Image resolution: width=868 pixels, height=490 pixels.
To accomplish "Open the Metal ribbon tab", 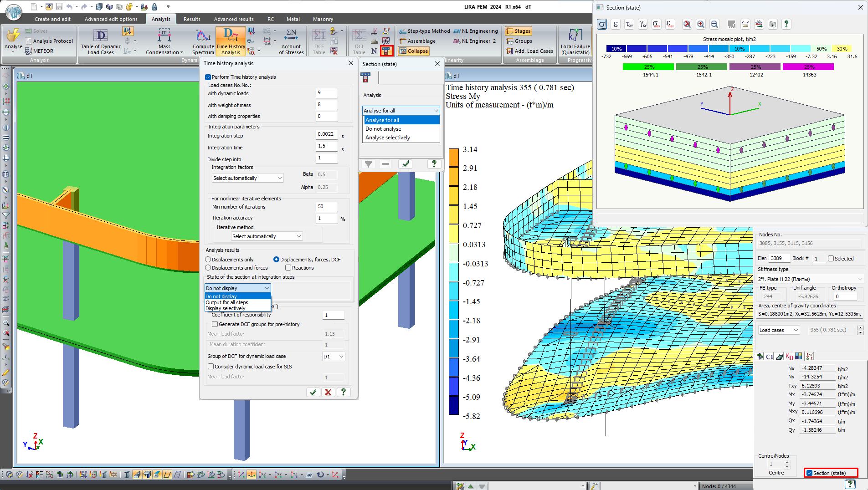I will pos(293,19).
